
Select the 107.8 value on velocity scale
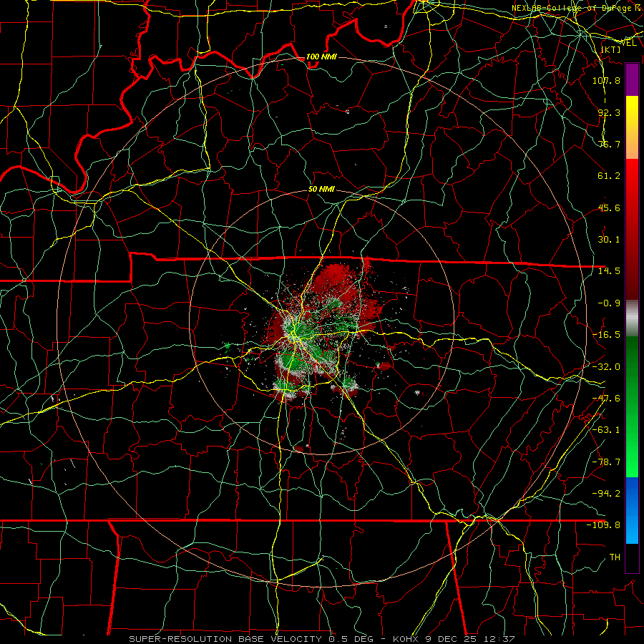tap(606, 80)
